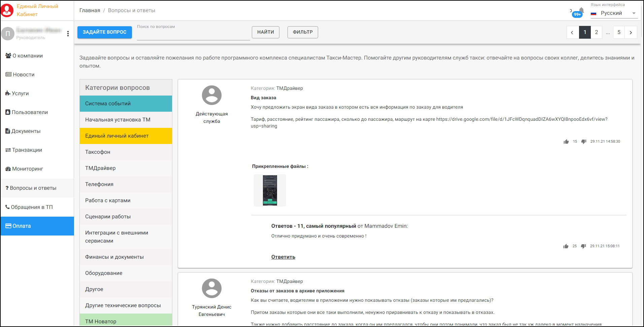Open the interface language dropdown

coord(614,13)
